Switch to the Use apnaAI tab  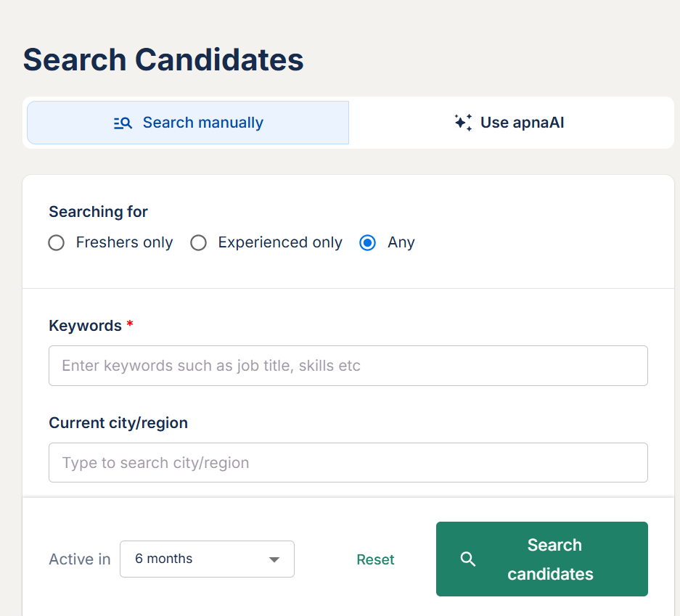pos(511,123)
